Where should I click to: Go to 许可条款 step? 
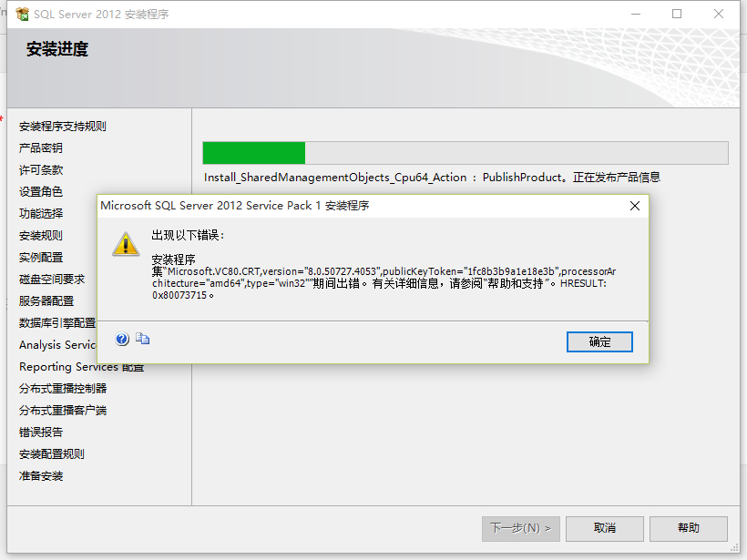tap(41, 170)
